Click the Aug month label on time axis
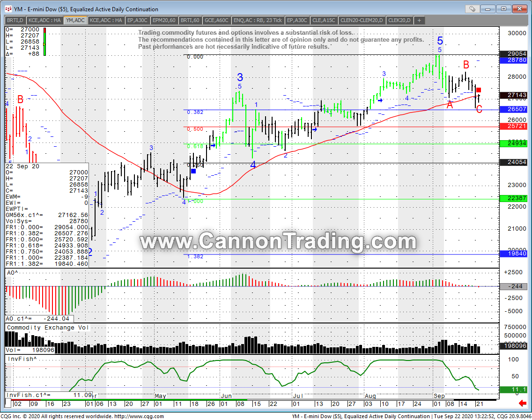Viewport: 532px width, 420px height. point(370,396)
